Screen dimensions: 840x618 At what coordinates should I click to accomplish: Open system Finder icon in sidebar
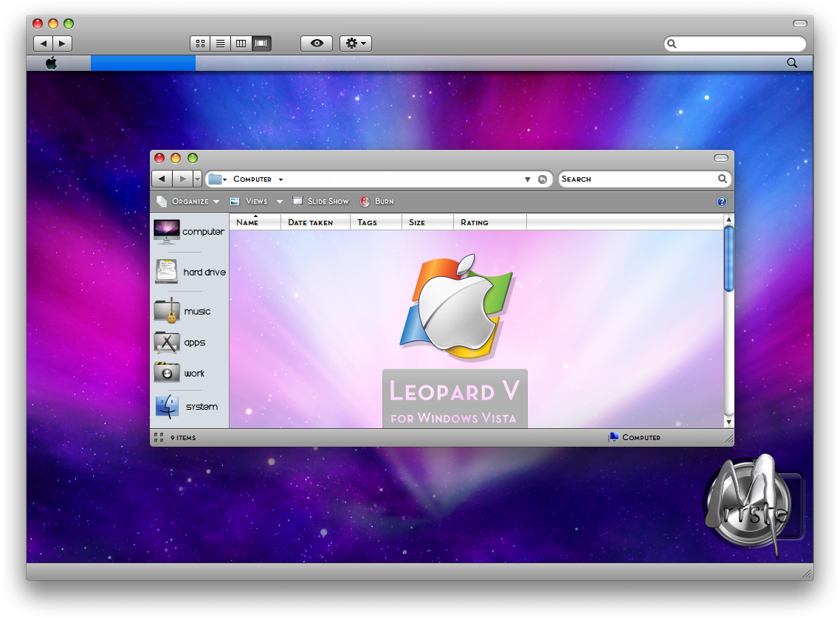(187, 406)
